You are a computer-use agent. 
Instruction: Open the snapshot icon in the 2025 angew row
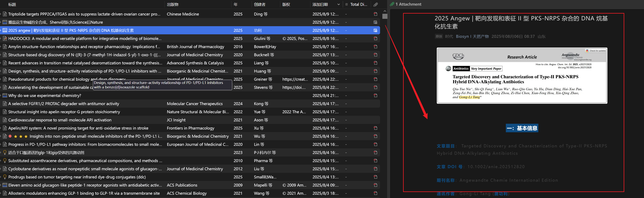(375, 30)
